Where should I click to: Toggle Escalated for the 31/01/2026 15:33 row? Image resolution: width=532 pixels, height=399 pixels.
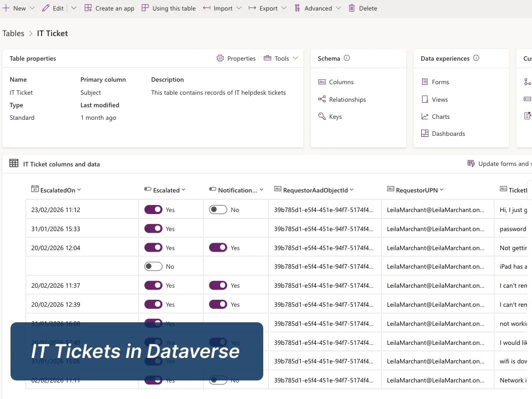[x=153, y=229]
